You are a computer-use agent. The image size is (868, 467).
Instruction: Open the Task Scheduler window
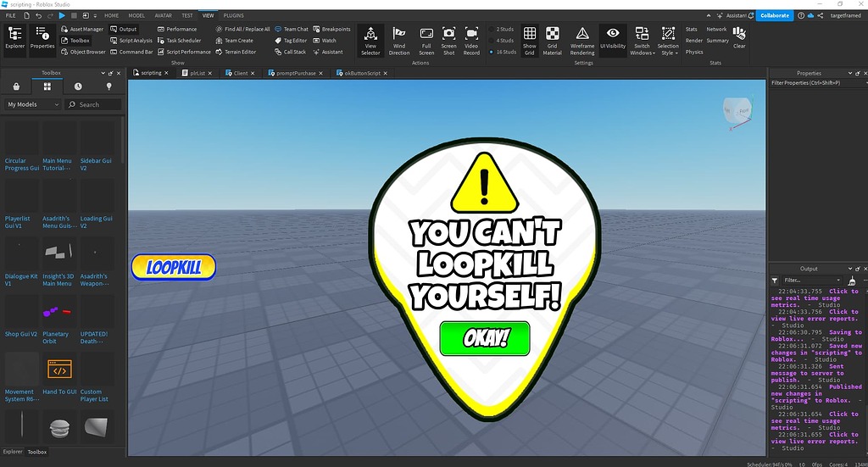tap(179, 41)
